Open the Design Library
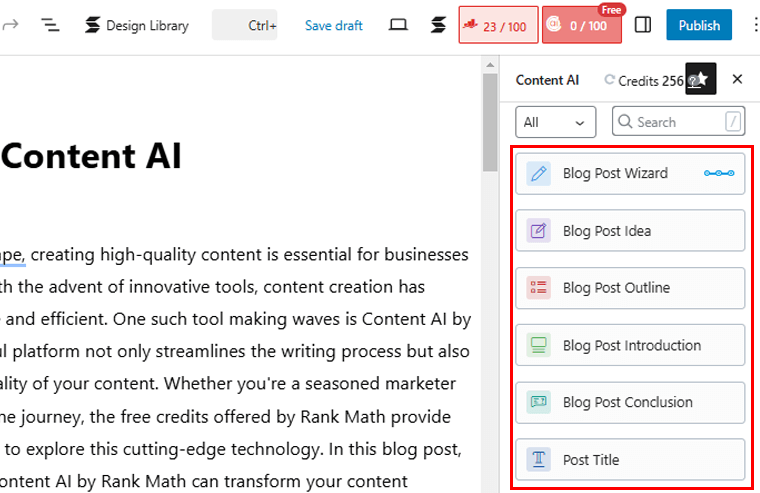The image size is (760, 493). point(137,25)
